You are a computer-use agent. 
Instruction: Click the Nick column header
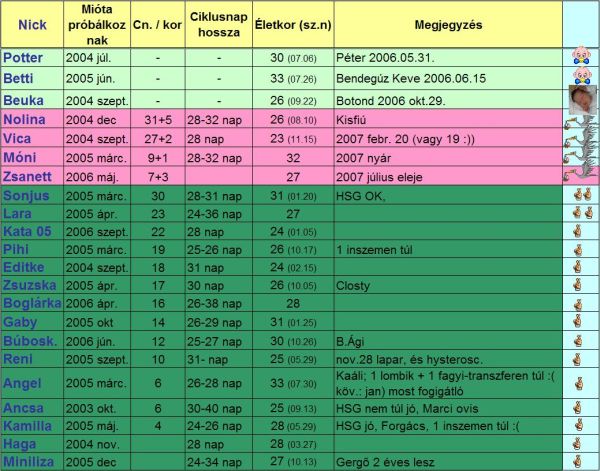(32, 23)
